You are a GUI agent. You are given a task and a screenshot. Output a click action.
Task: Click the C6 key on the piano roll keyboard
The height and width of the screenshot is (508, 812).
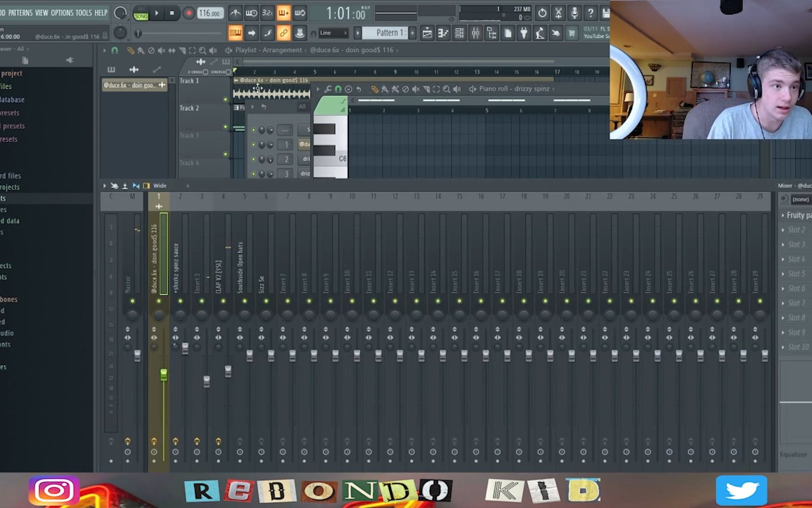(x=330, y=159)
